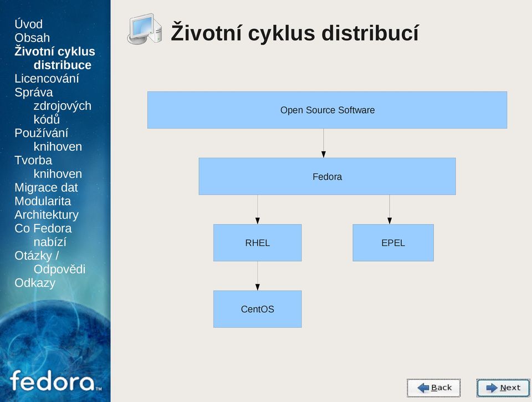The width and height of the screenshot is (532, 402).
Task: Open the Obsah section
Action: point(32,38)
